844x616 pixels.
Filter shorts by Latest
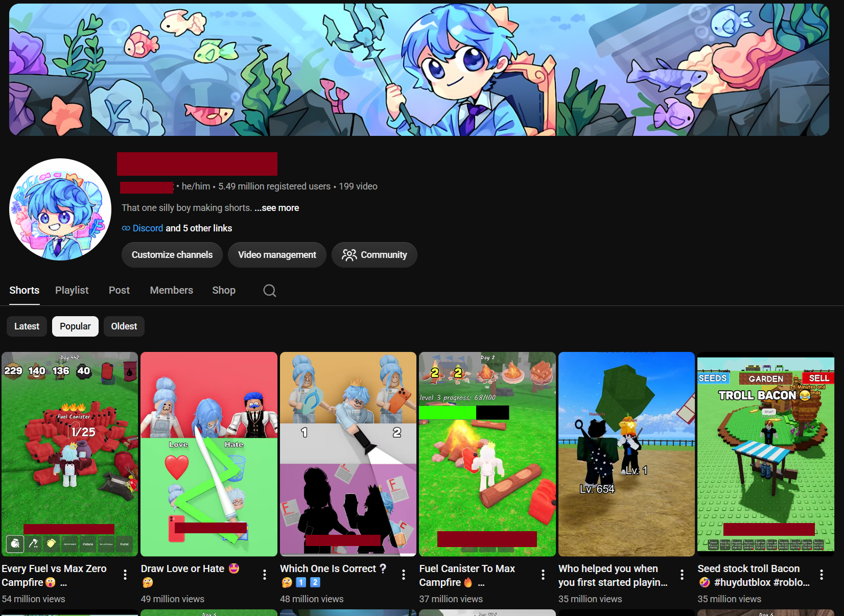click(27, 326)
